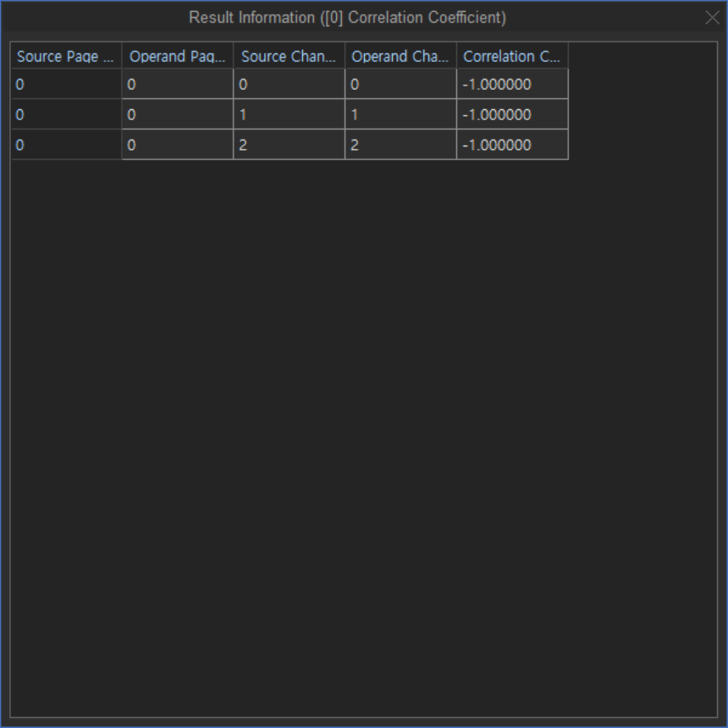Select Source Channel cell in first row
Screen dimensions: 728x728
click(x=289, y=85)
